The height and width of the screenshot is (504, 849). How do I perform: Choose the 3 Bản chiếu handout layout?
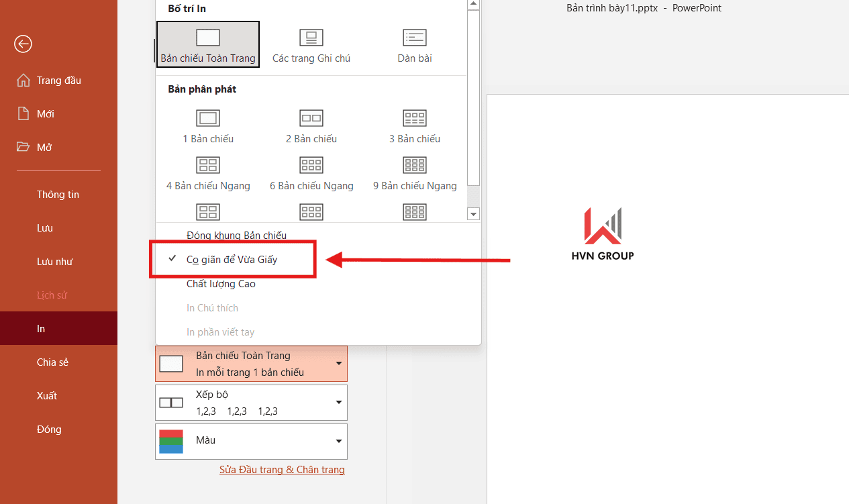(414, 119)
